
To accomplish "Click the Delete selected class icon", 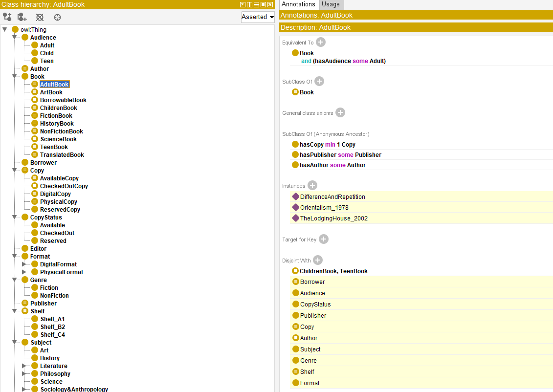I will click(x=40, y=17).
